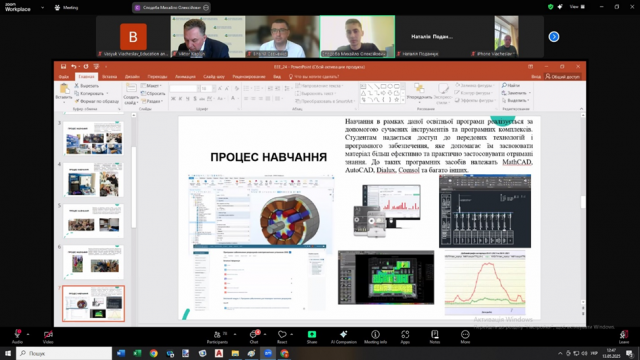The height and width of the screenshot is (360, 640).
Task: Toggle the Video camera on
Action: coord(48,337)
